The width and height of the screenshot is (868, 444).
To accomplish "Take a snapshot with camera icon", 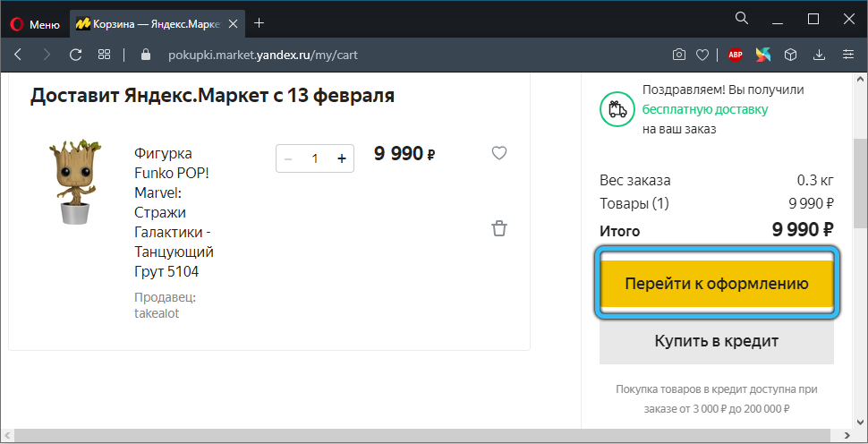I will pyautogui.click(x=678, y=55).
